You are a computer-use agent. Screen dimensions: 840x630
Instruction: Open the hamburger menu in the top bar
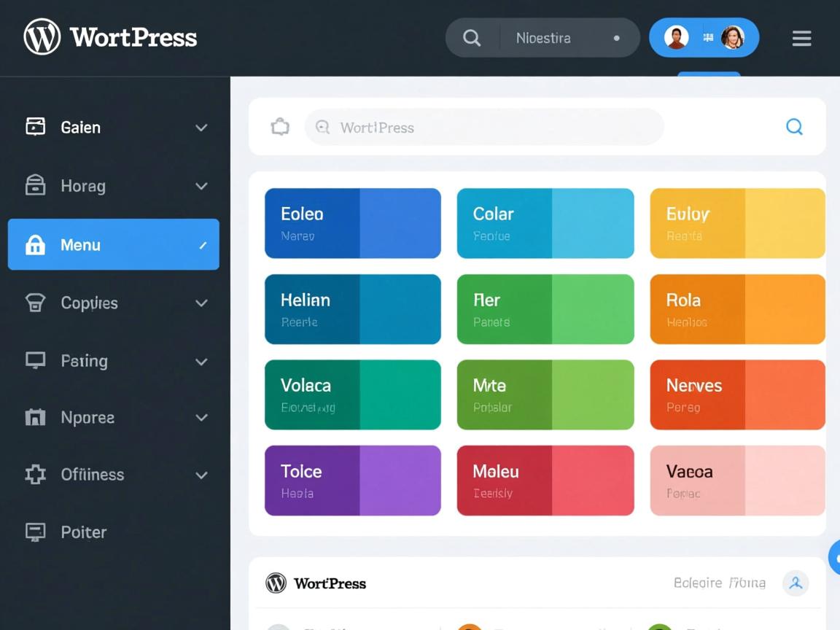801,38
